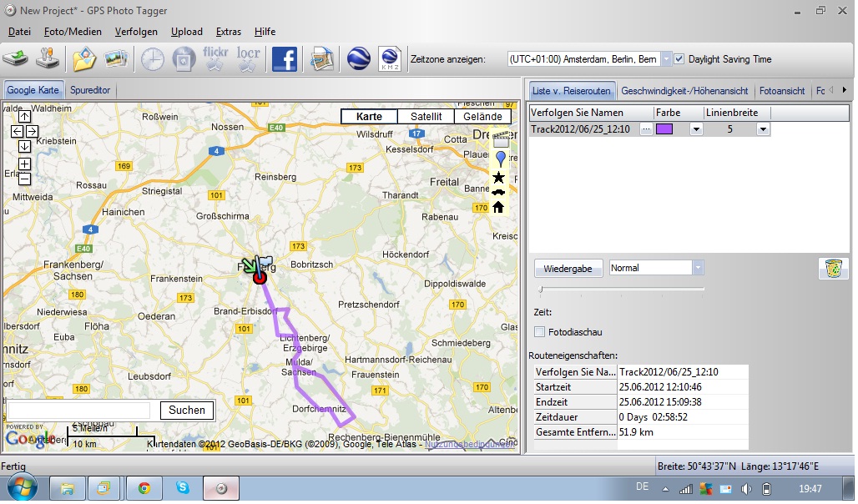Open the Geschwindigkeit-/Höhenansicht tab
The height and width of the screenshot is (504, 858).
tap(684, 91)
